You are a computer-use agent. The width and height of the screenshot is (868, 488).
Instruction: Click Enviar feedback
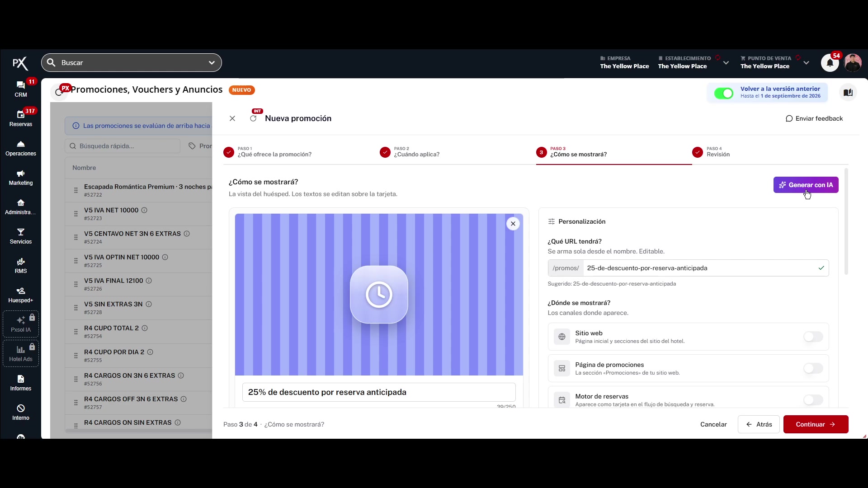[x=814, y=118]
